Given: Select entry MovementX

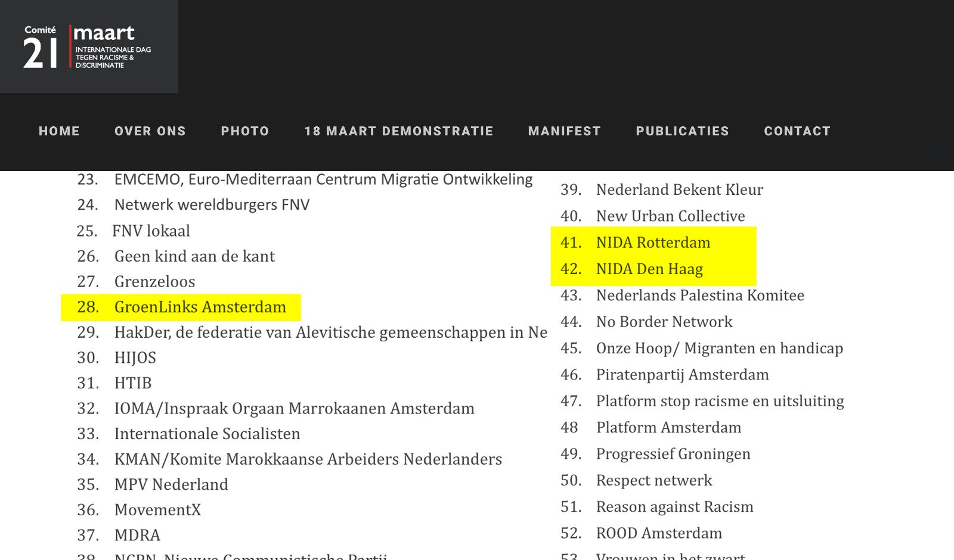Looking at the screenshot, I should [140, 510].
